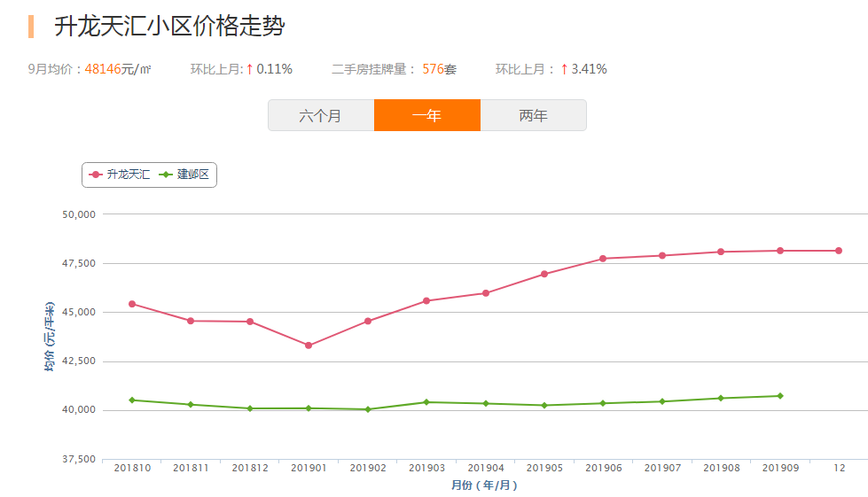Click 建邺区 green point for 201907
The height and width of the screenshot is (497, 868).
(662, 402)
